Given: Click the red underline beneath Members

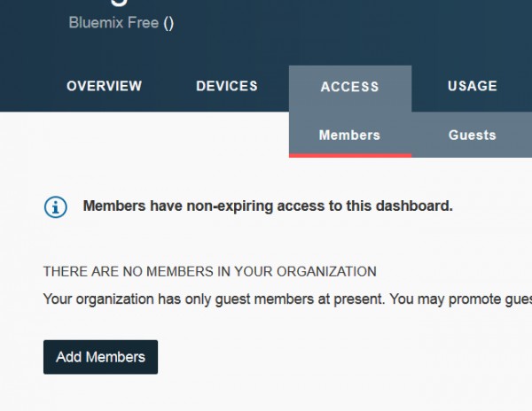Looking at the screenshot, I should tap(350, 156).
